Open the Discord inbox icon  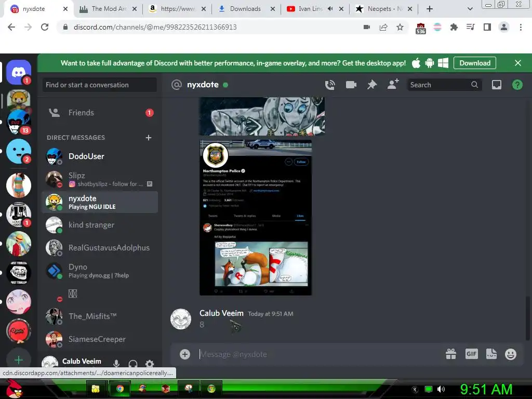(x=496, y=85)
